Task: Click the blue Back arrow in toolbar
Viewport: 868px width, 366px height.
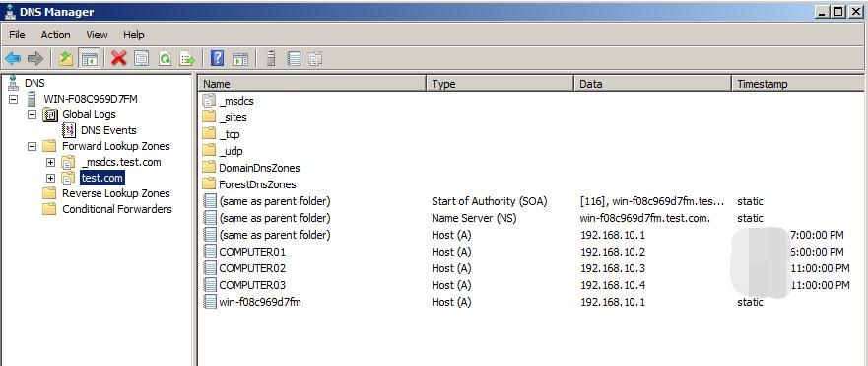Action: [x=13, y=58]
